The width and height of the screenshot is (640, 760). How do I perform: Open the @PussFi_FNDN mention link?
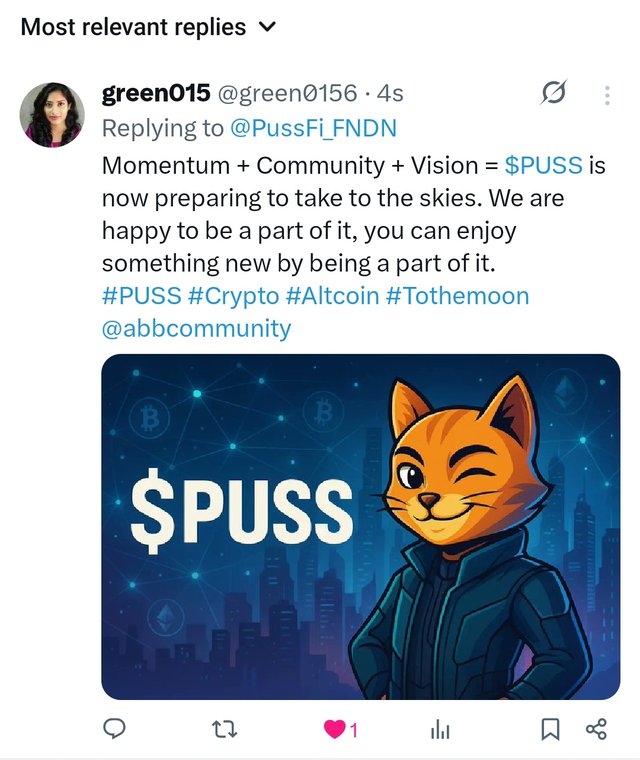pos(313,128)
